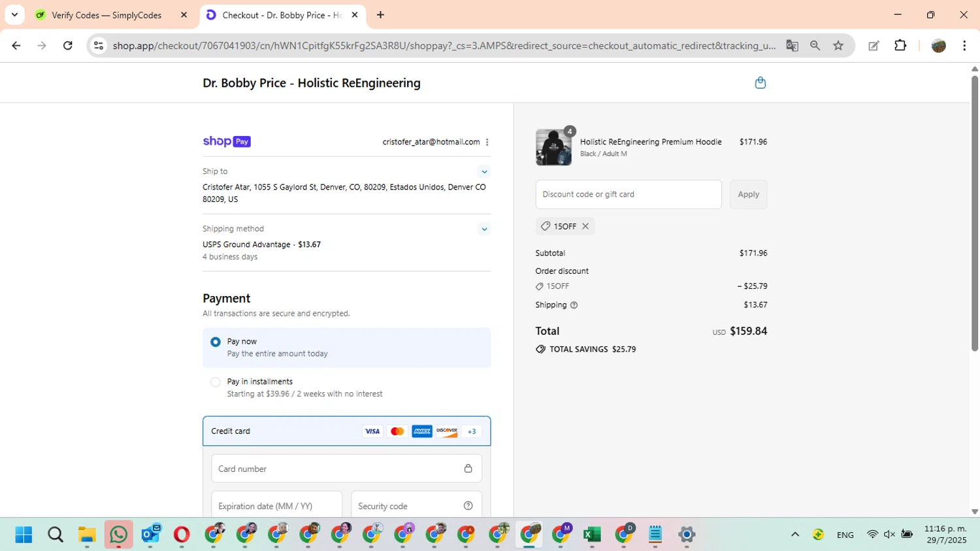Image resolution: width=980 pixels, height=551 pixels.
Task: Go forward in browser history
Action: tap(42, 46)
